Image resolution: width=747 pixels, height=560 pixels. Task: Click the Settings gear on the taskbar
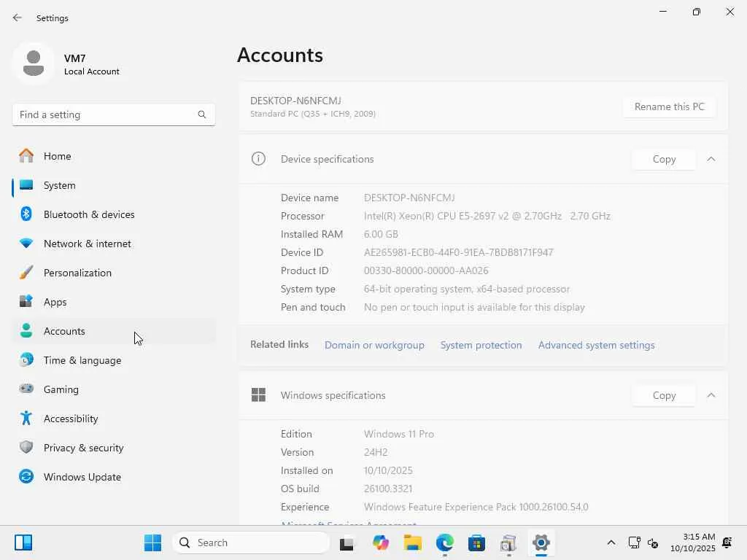541,542
